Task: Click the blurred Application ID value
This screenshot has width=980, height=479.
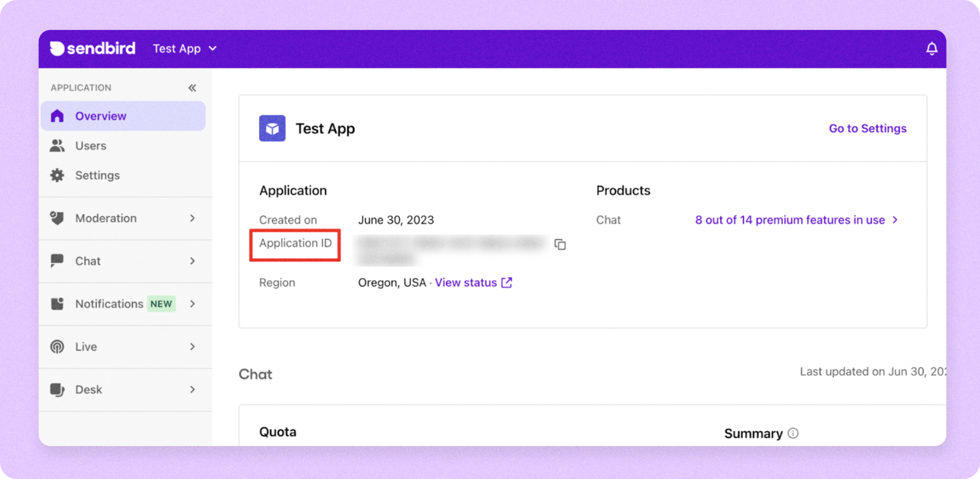Action: coord(452,250)
